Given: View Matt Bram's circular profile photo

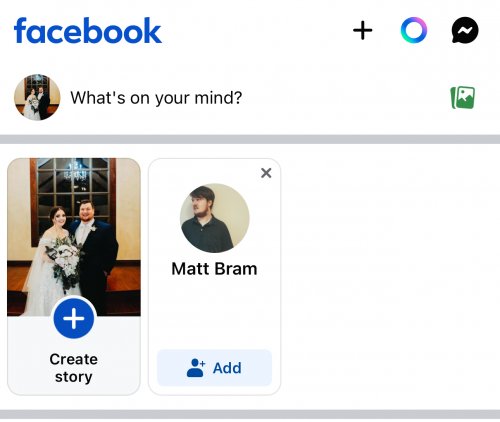Looking at the screenshot, I should pos(214,218).
